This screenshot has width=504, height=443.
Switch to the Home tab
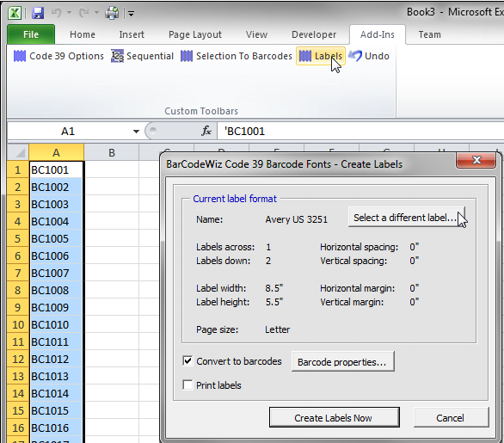83,34
